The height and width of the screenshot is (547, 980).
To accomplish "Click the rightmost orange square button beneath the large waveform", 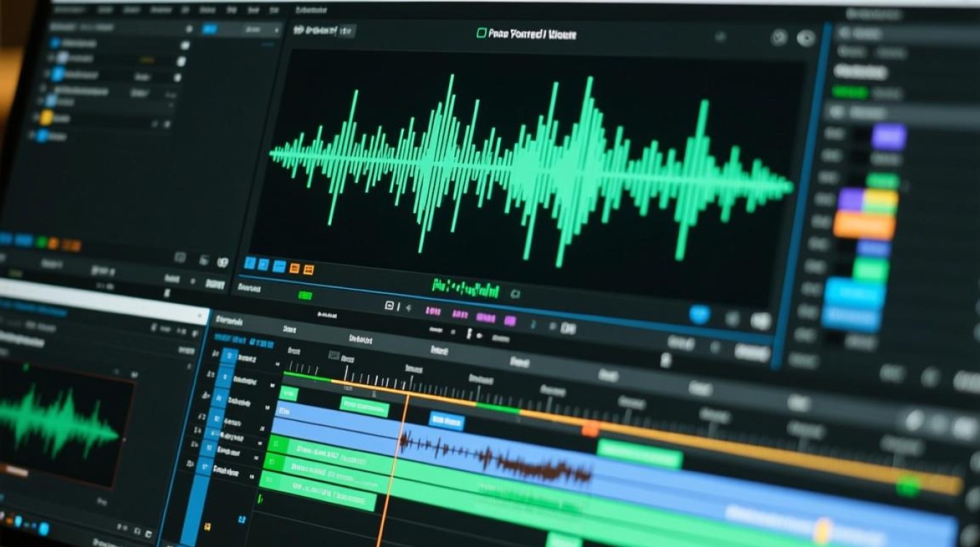I will coord(308,269).
